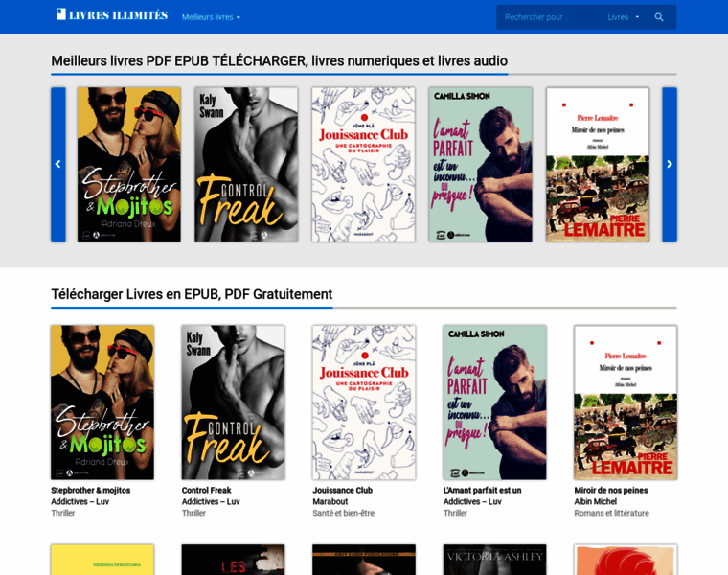
Task: Go to previous carousel slide arrow
Action: click(x=58, y=165)
